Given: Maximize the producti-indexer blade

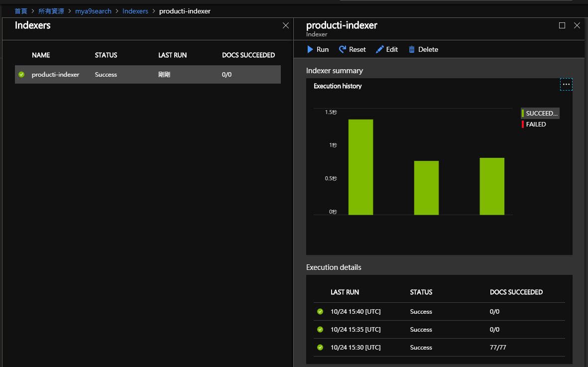Looking at the screenshot, I should [562, 25].
